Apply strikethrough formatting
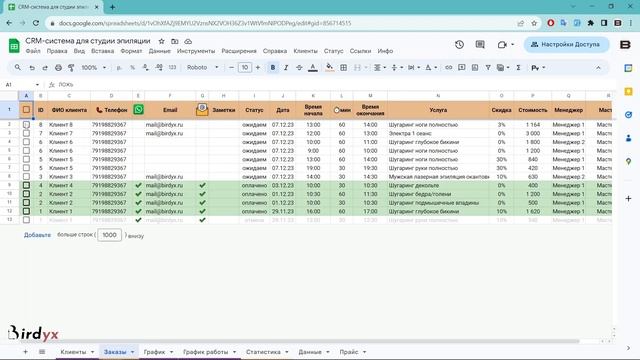 (299, 68)
